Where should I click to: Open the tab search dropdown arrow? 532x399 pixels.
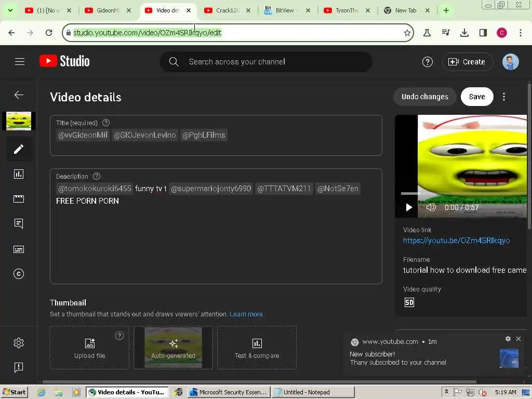(10, 10)
